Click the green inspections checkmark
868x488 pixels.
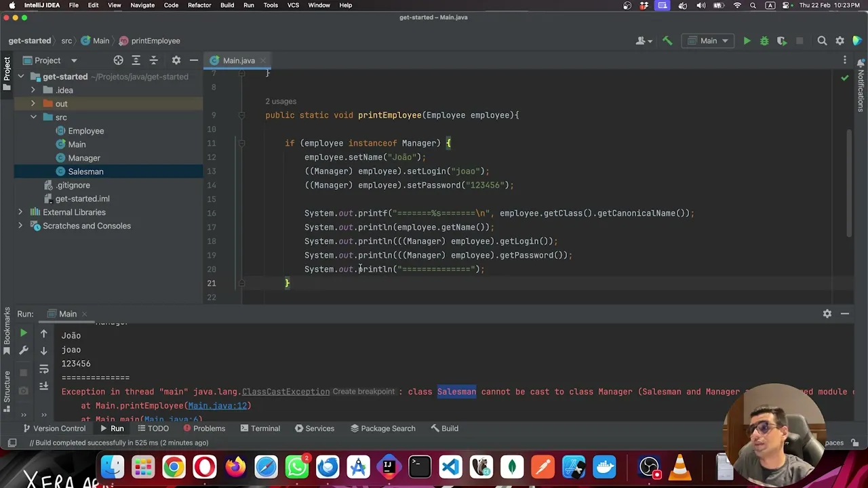point(844,79)
